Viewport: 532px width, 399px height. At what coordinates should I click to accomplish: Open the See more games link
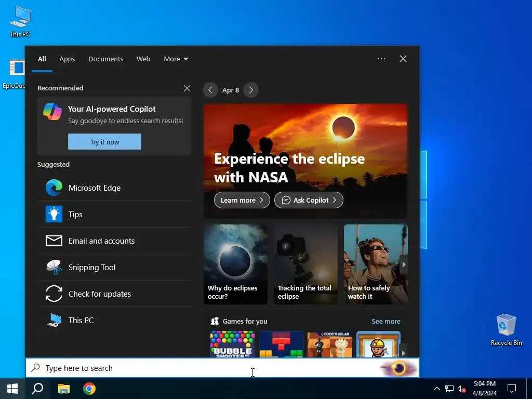tap(386, 321)
